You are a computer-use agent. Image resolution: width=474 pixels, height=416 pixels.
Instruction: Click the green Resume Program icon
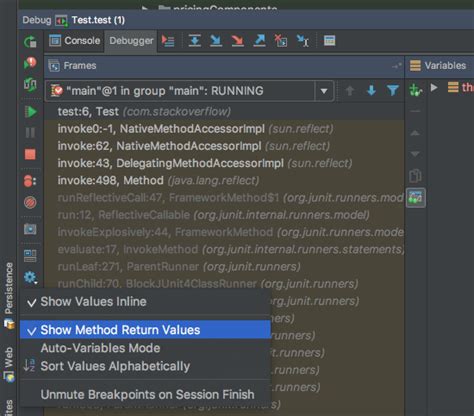30,112
